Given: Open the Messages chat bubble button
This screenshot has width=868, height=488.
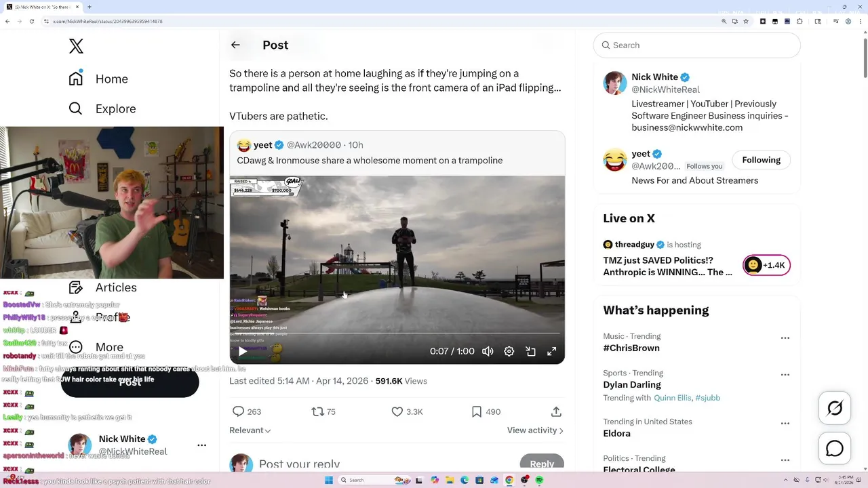Looking at the screenshot, I should (835, 449).
